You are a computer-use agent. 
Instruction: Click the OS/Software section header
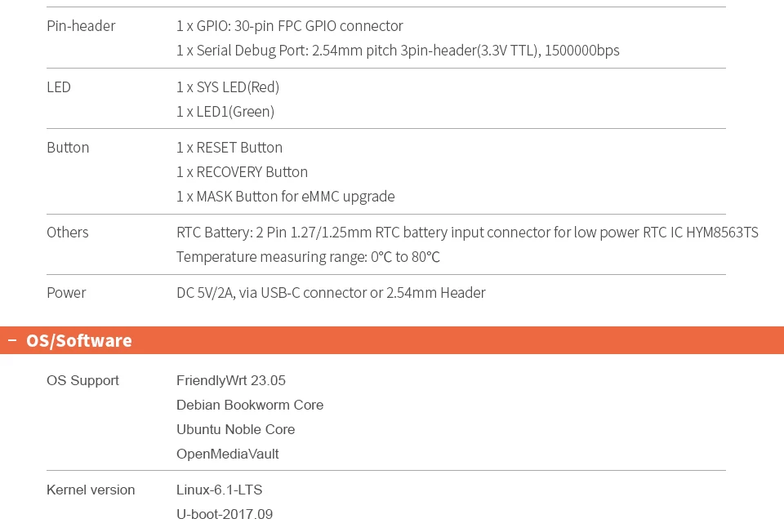79,340
